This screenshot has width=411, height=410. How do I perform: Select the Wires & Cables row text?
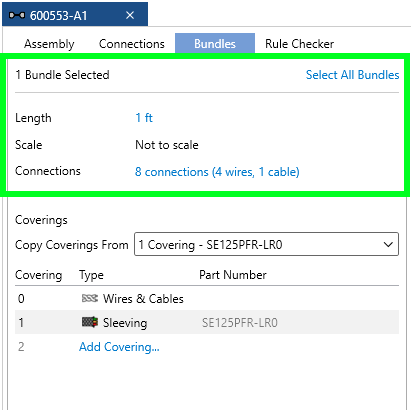143,299
